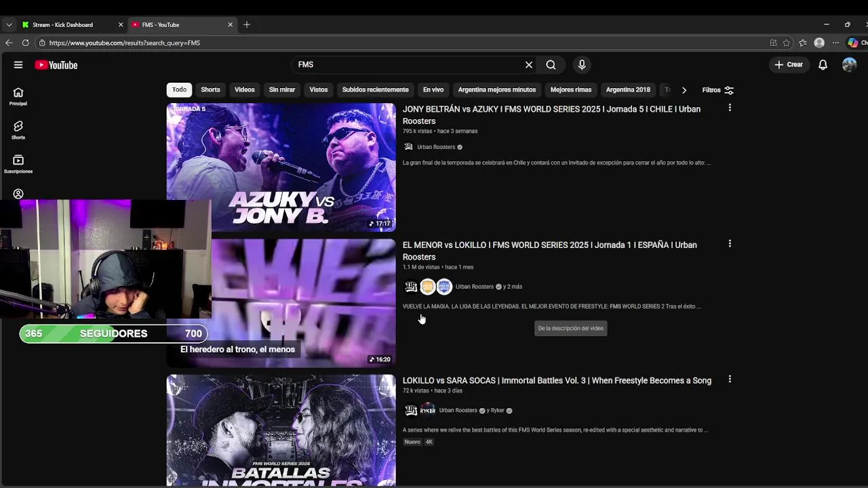Viewport: 868px width, 488px height.
Task: Select the Mejores rimas chip
Action: point(570,89)
